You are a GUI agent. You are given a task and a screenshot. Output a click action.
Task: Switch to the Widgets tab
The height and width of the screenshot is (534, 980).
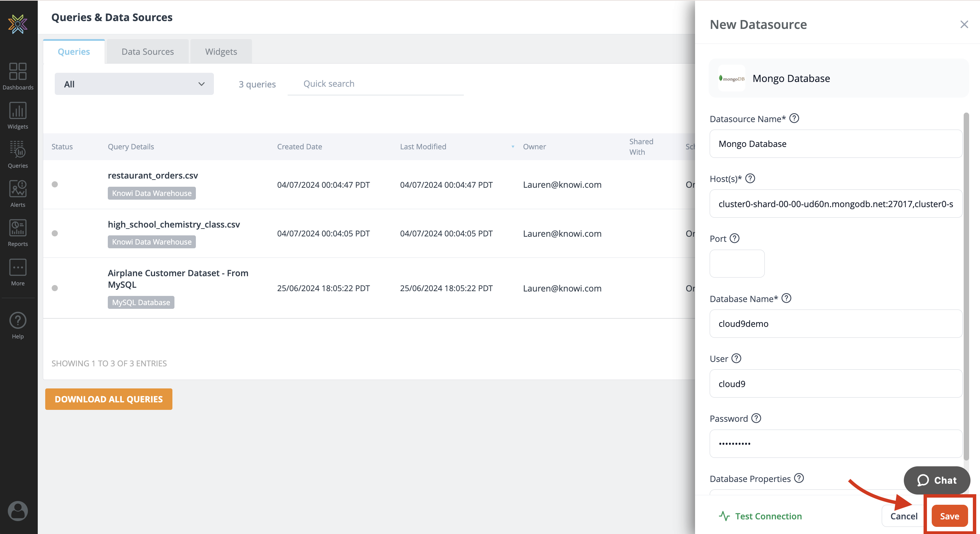click(x=221, y=51)
